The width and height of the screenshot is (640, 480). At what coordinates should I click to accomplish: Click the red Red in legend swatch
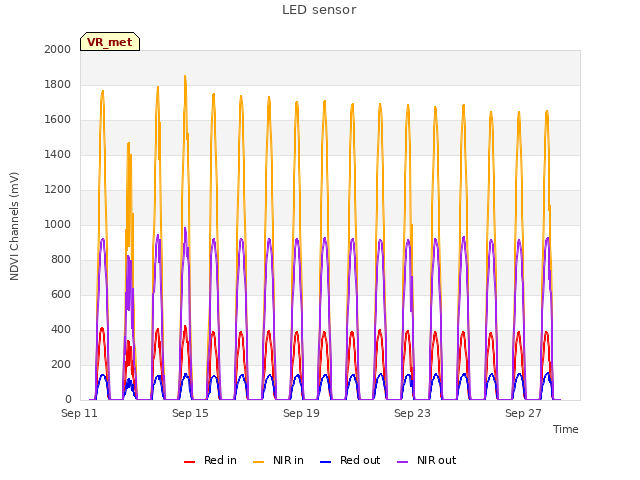click(x=189, y=462)
